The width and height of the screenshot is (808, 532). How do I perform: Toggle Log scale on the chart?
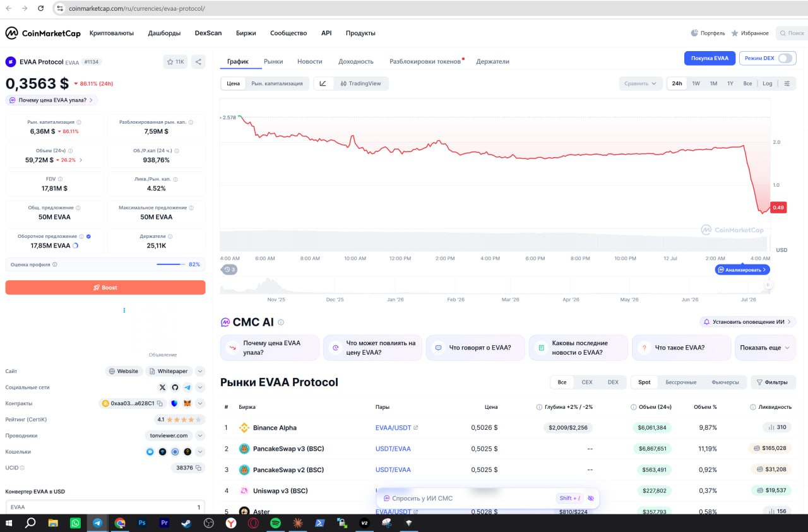[767, 83]
